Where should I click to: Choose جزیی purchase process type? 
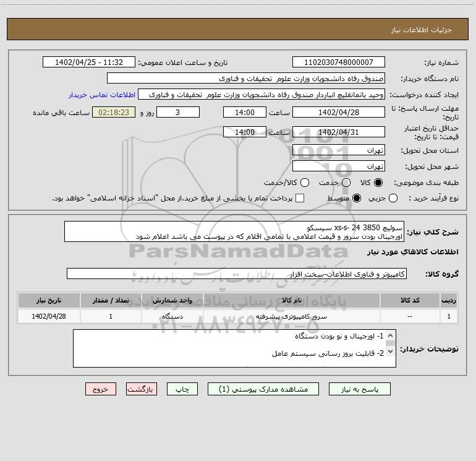tap(393, 198)
